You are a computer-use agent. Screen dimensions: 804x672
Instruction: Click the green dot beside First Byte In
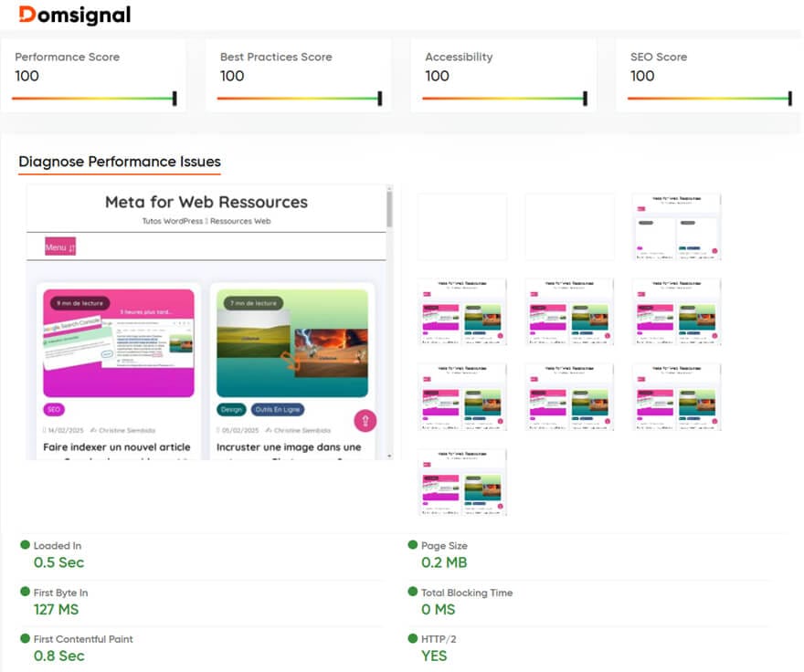[26, 592]
